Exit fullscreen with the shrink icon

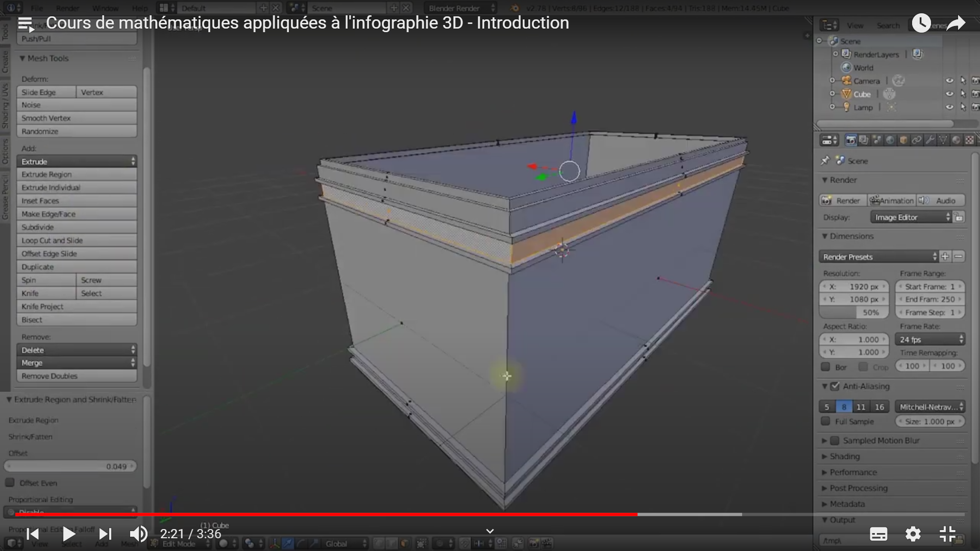(947, 534)
